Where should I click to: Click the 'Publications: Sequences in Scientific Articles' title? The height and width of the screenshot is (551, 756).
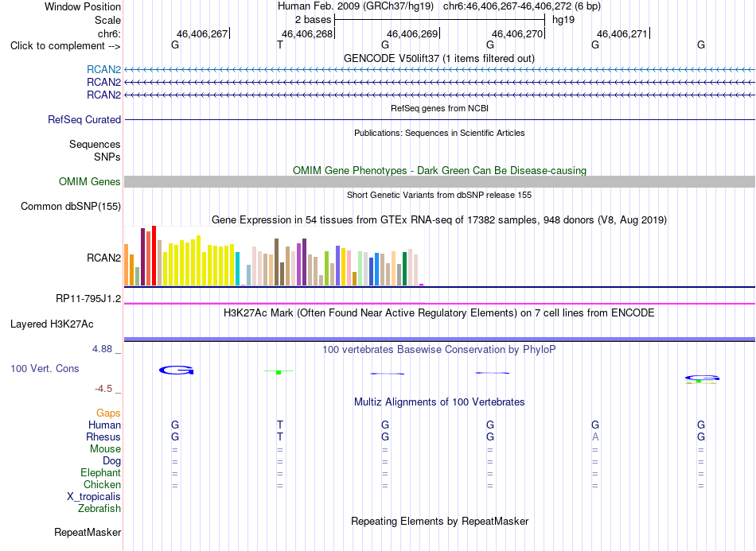coord(439,133)
